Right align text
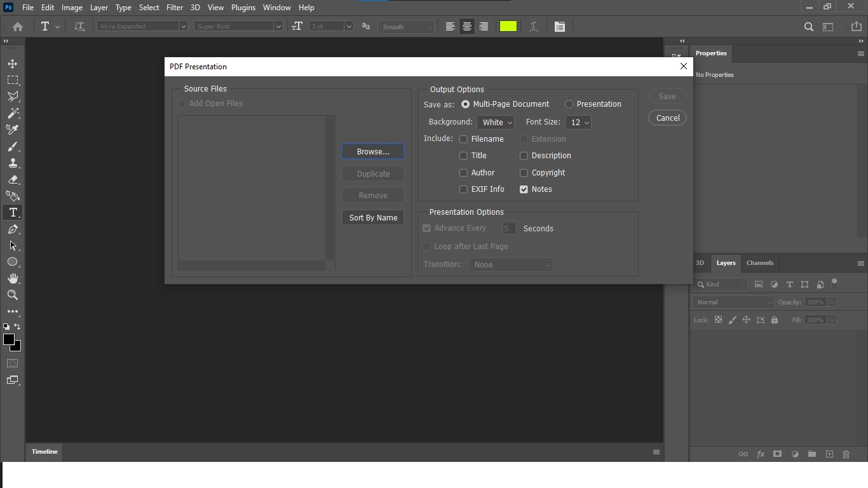 484,27
